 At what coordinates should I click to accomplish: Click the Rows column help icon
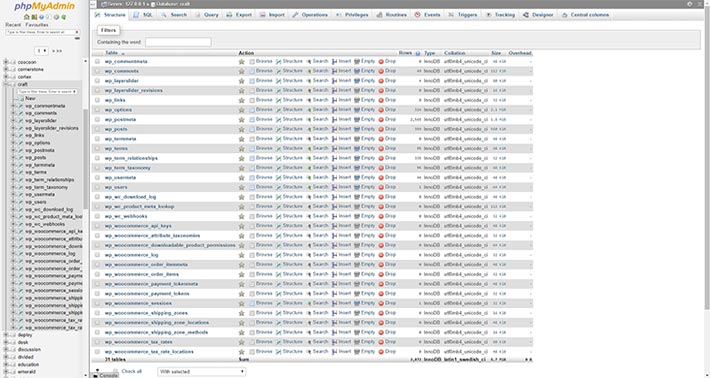[x=417, y=53]
